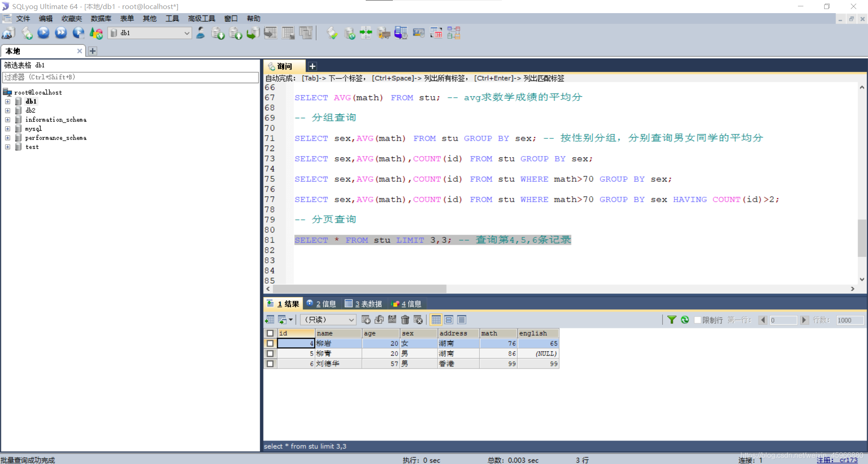
Task: Open a new query editor icon
Action: pyautogui.click(x=27, y=33)
